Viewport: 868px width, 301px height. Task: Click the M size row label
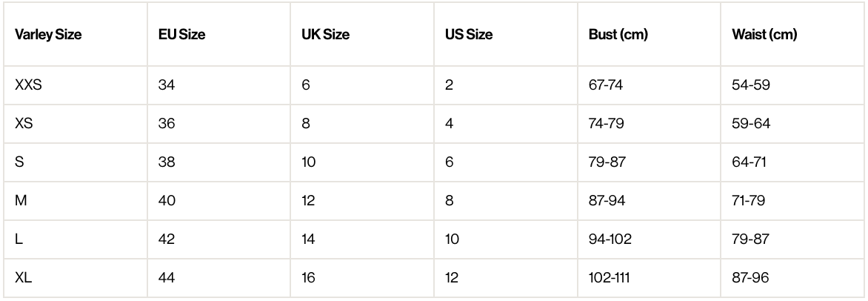[x=21, y=201]
